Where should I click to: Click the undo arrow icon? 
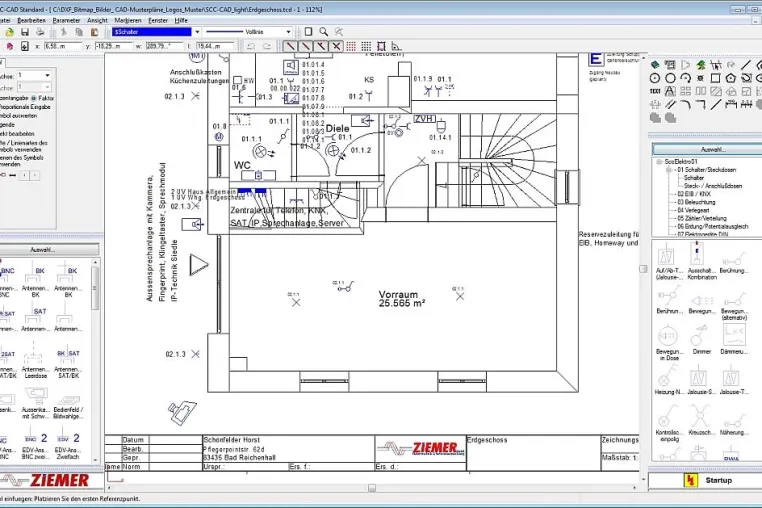251,46
